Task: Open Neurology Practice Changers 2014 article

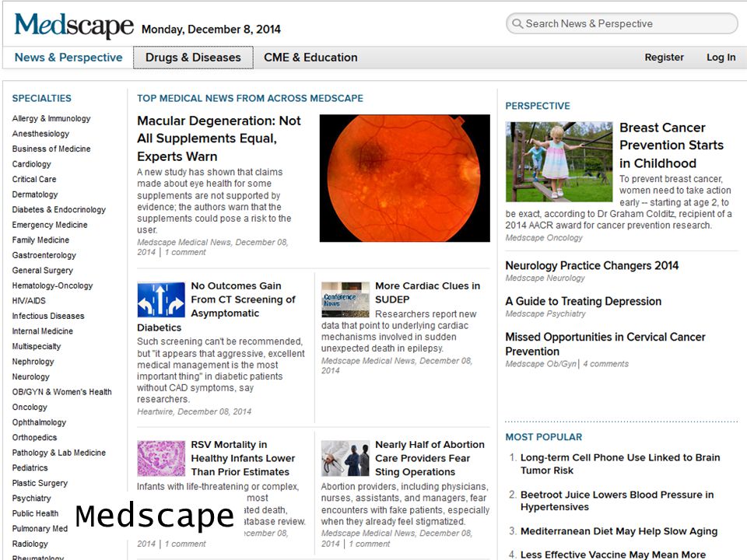Action: click(591, 266)
